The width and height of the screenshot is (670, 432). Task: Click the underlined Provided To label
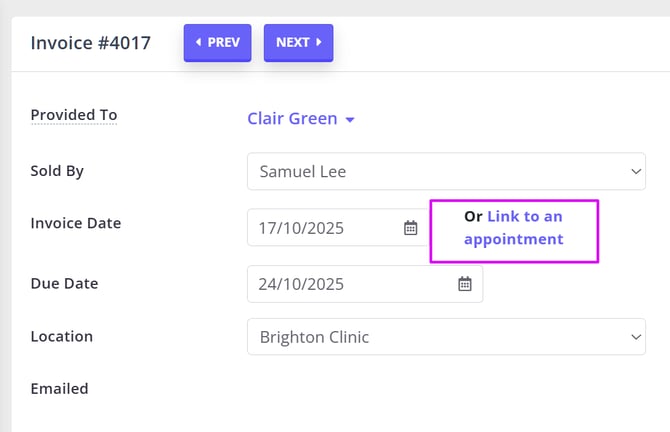click(74, 115)
